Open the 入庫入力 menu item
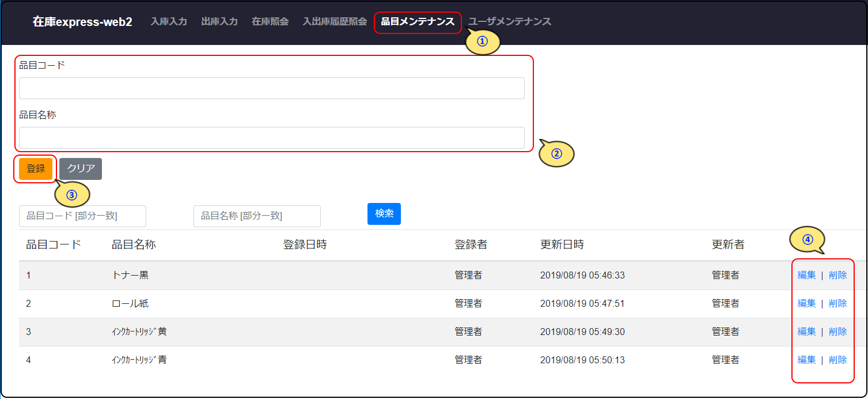Image resolution: width=868 pixels, height=399 pixels. (x=169, y=22)
